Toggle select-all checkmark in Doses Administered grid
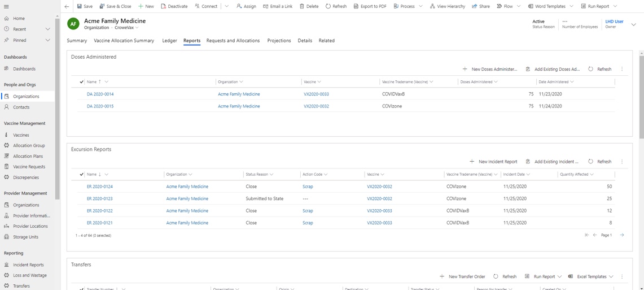Viewport: 644px width, 290px height. [81, 82]
